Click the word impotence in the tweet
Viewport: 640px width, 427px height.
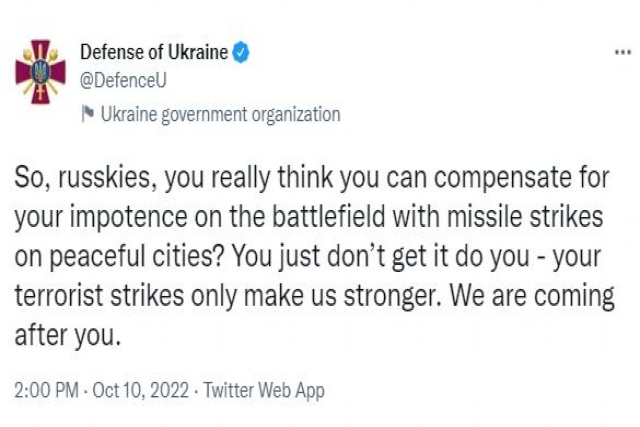coord(129,217)
